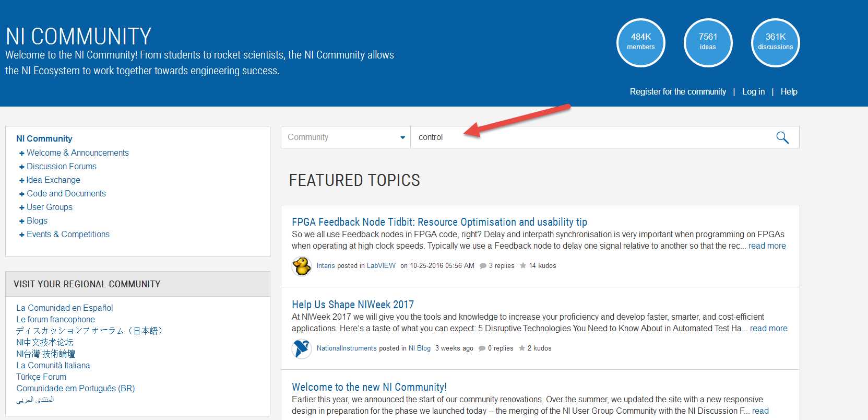Open Welcome & Announcements link
The width and height of the screenshot is (868, 420).
point(78,153)
